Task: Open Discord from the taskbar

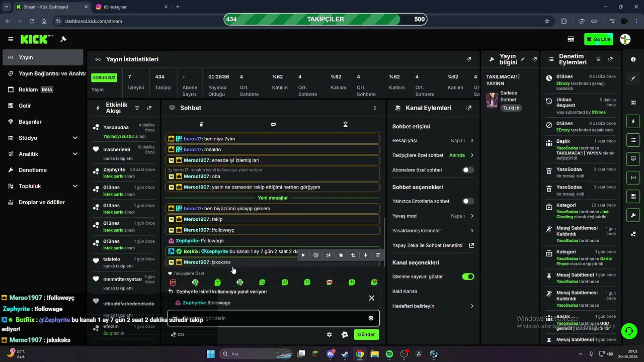Action: [330, 354]
